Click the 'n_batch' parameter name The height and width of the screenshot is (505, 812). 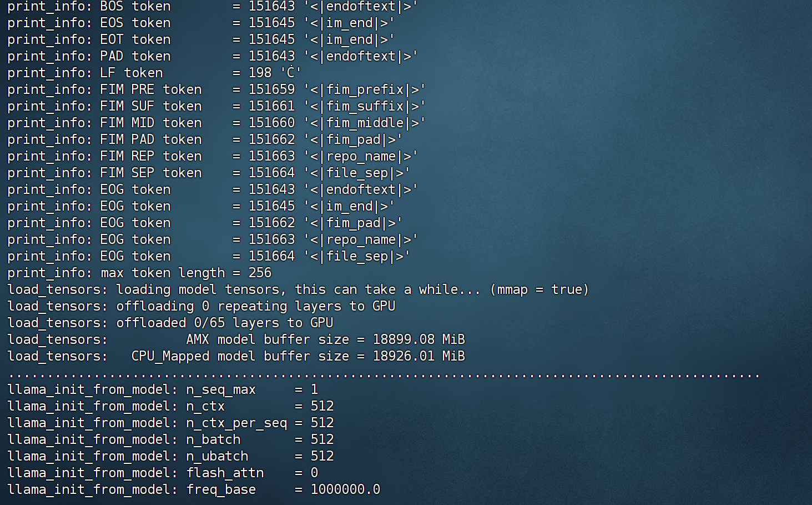213,439
